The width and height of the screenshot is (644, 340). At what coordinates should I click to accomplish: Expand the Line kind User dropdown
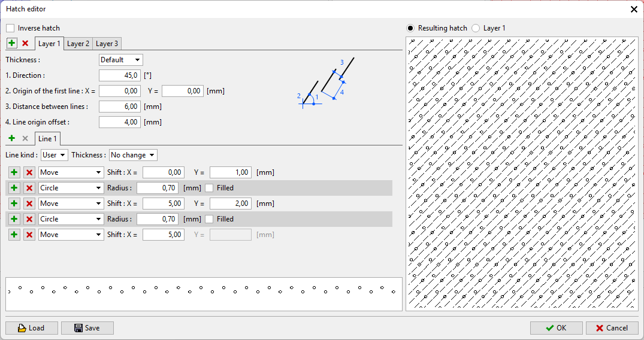[54, 155]
